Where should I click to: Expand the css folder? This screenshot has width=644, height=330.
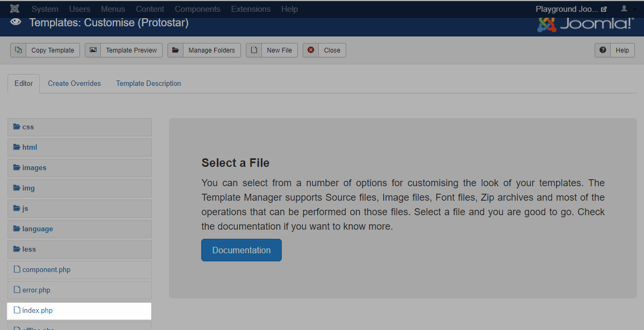click(28, 127)
